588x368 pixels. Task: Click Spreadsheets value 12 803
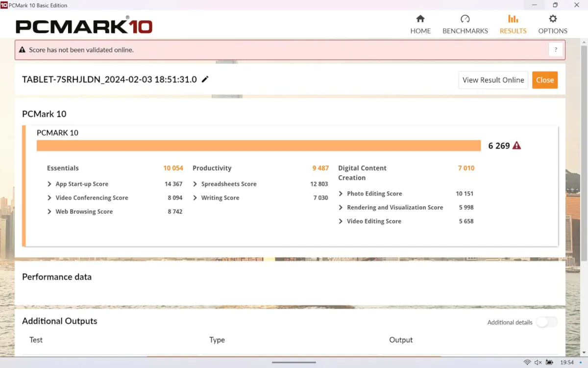[319, 184]
